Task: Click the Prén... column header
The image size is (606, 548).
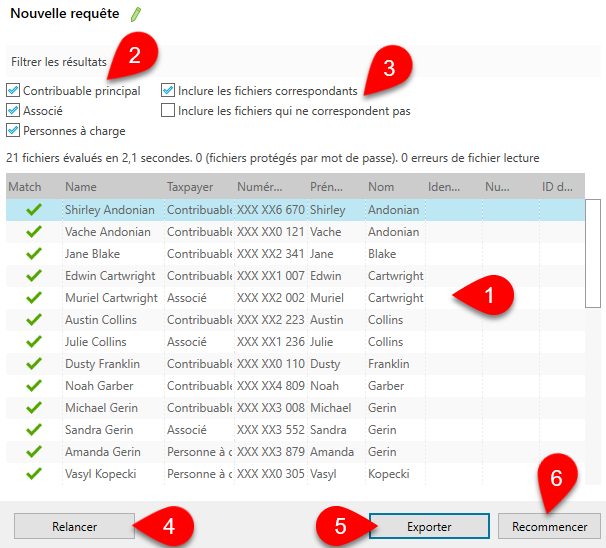Action: click(337, 187)
